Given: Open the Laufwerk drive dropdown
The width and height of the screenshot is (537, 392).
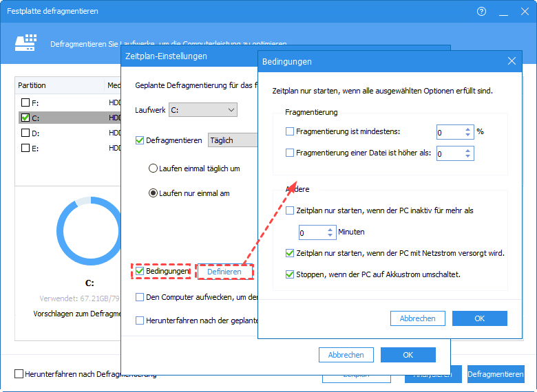Looking at the screenshot, I should click(202, 109).
